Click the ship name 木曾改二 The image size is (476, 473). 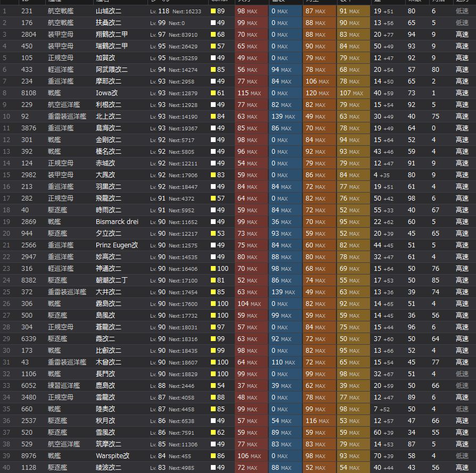click(x=109, y=362)
